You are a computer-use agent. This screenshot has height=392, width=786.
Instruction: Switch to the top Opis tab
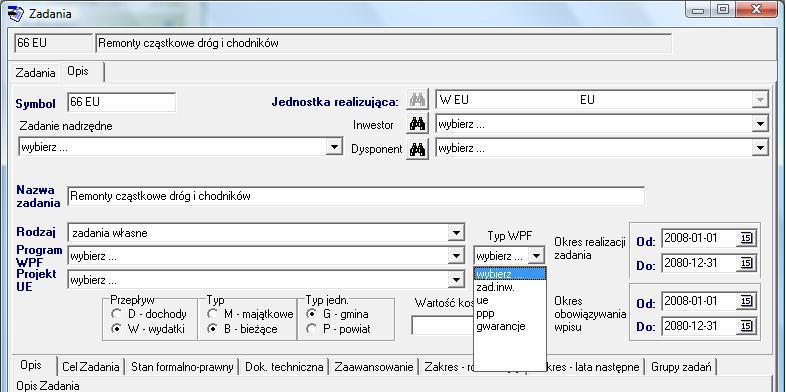pyautogui.click(x=82, y=72)
